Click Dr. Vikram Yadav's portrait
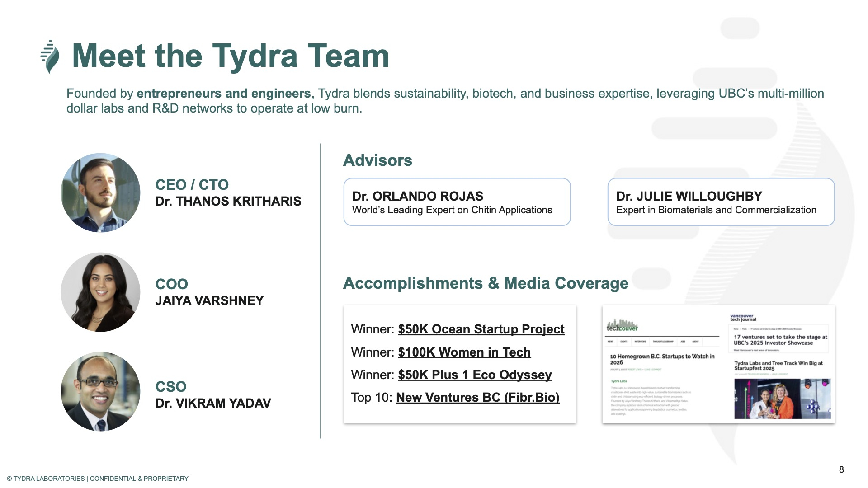The image size is (868, 488). pos(100,392)
